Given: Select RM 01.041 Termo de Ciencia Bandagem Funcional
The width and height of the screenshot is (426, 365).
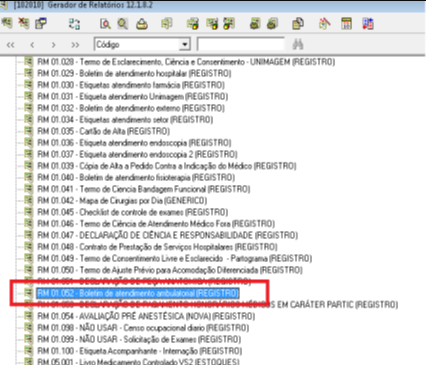Looking at the screenshot, I should (x=144, y=189).
